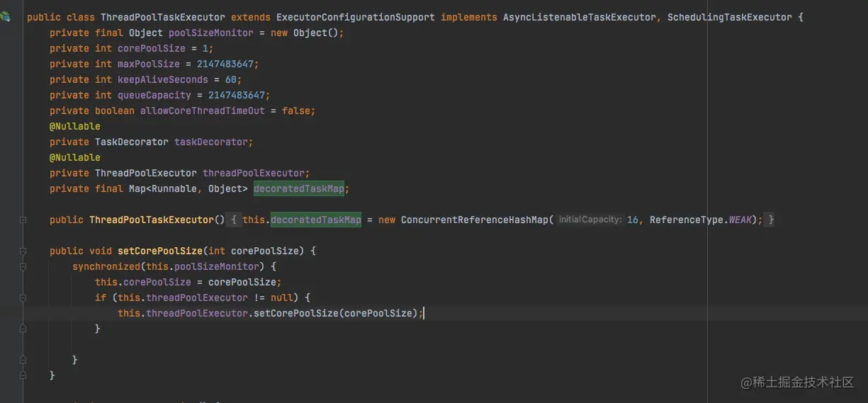Click the extends keyword
This screenshot has height=403, width=868.
tap(251, 17)
